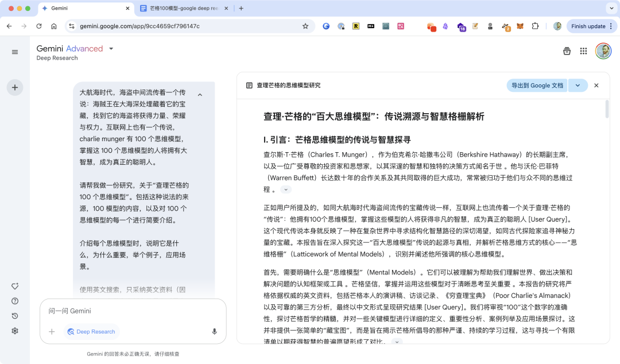Click section heading I. 引言

[337, 140]
